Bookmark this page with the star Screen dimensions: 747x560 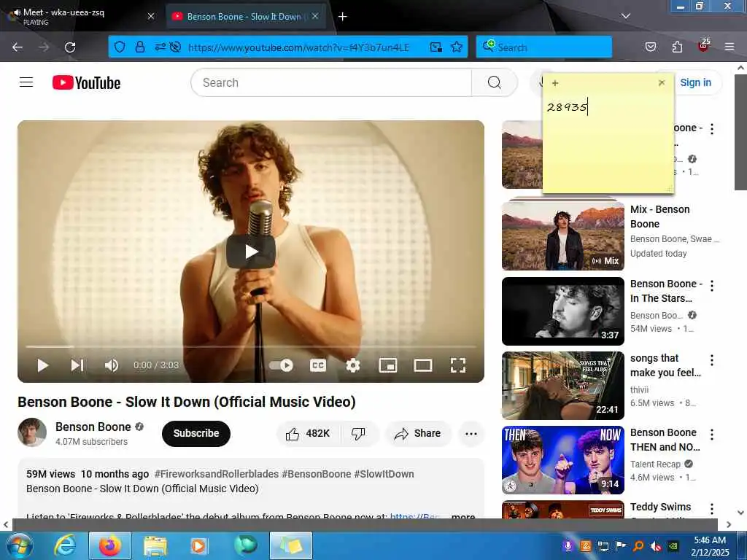[x=457, y=47]
